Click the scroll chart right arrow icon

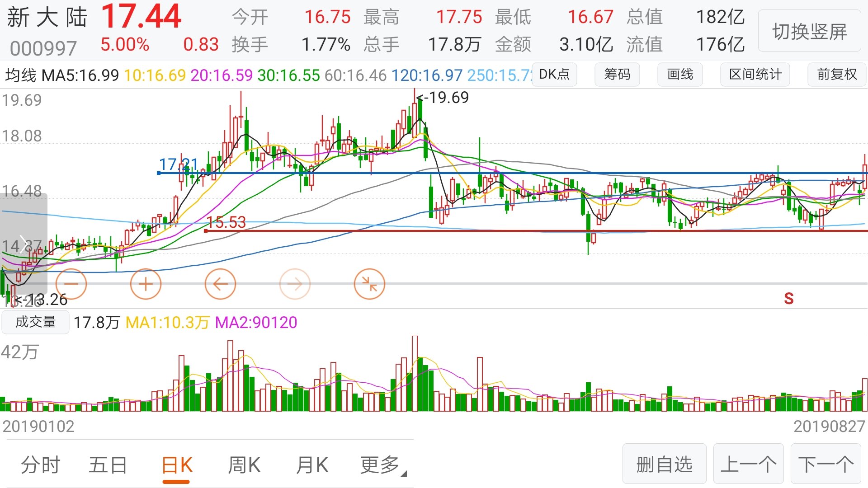click(295, 284)
